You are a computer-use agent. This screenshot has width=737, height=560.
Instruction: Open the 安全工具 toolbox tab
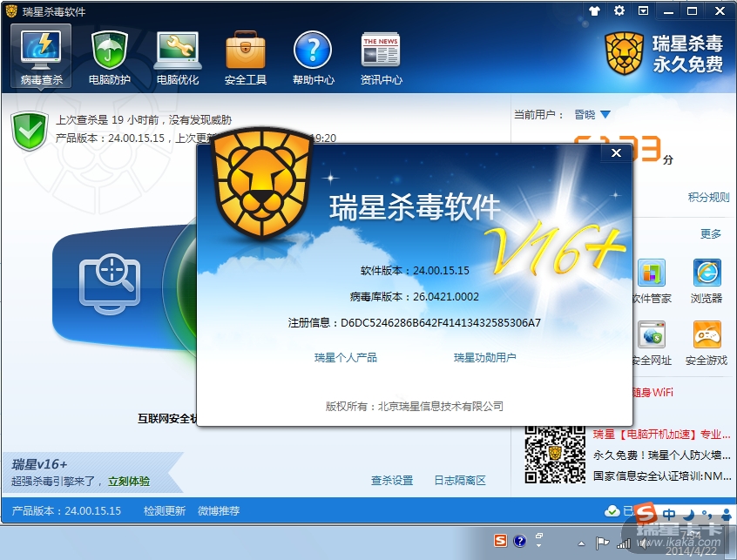[x=246, y=57]
